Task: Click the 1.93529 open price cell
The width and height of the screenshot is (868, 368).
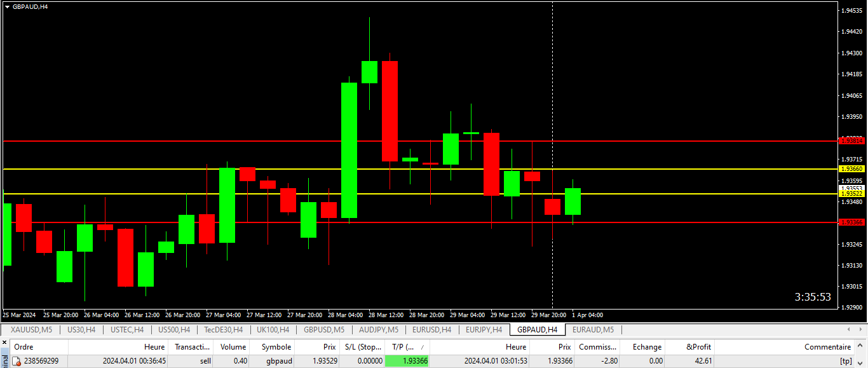Action: click(324, 361)
